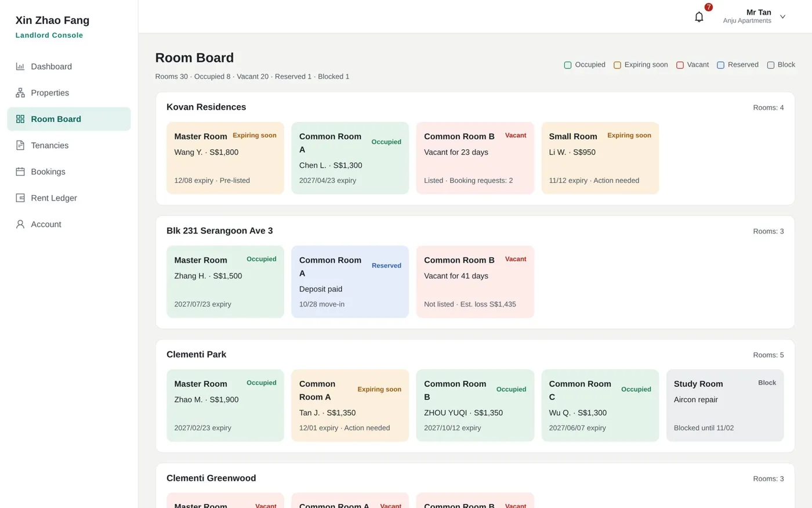Open Bookings in the sidebar
This screenshot has width=812, height=508.
(x=69, y=172)
